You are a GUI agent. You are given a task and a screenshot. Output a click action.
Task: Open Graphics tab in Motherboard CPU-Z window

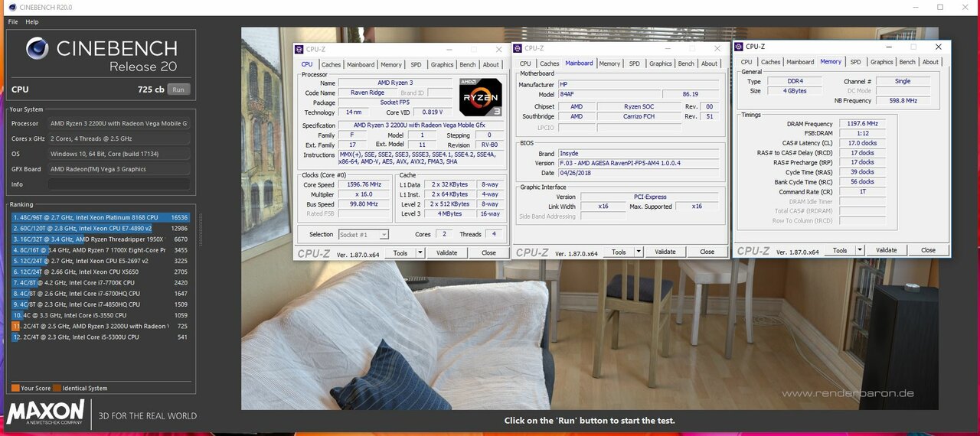[x=661, y=63]
